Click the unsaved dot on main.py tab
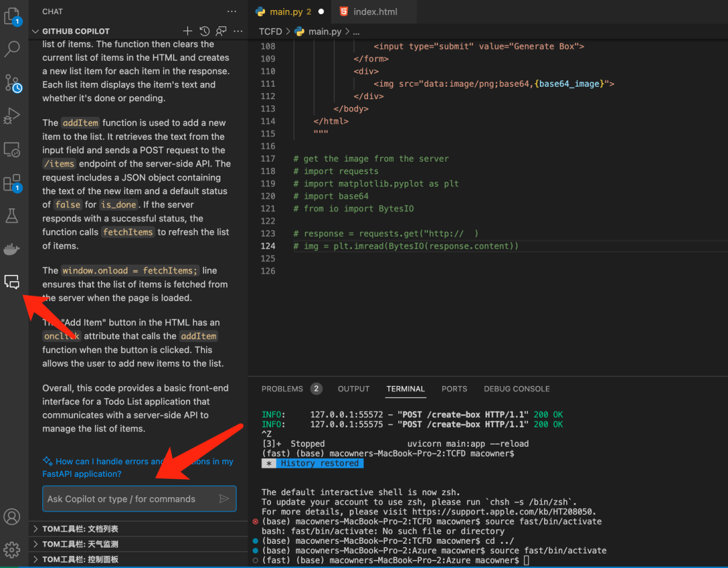This screenshot has width=728, height=568. (321, 11)
